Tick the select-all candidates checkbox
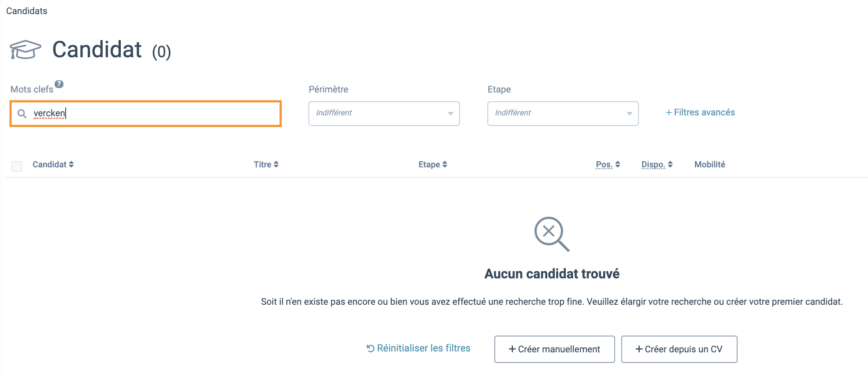The height and width of the screenshot is (377, 868). [x=17, y=166]
